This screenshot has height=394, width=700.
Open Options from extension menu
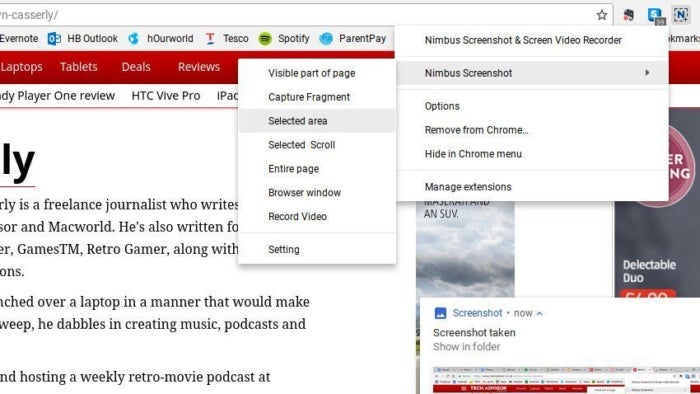[532, 106]
